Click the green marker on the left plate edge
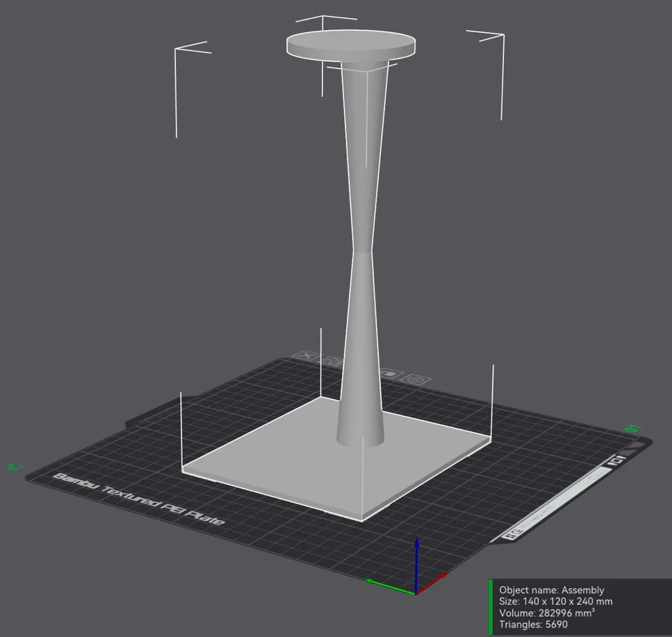Viewport: 672px width, 637px height. [15, 466]
